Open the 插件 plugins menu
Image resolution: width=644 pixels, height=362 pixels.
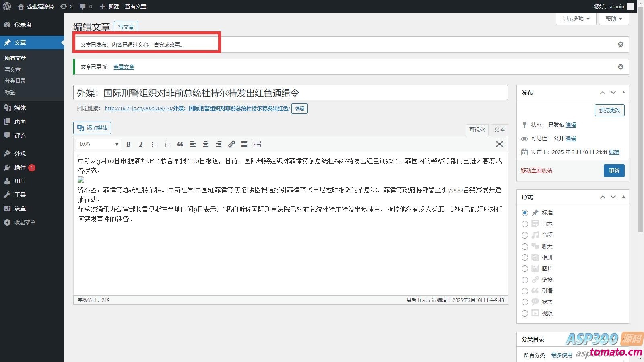(32, 167)
